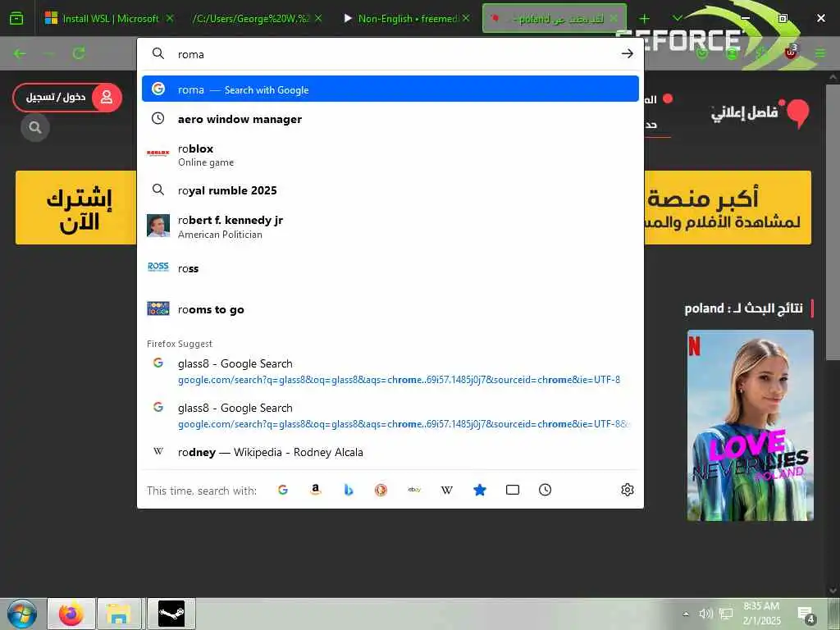
Task: Go back with the browser back arrow
Action: coord(20,53)
